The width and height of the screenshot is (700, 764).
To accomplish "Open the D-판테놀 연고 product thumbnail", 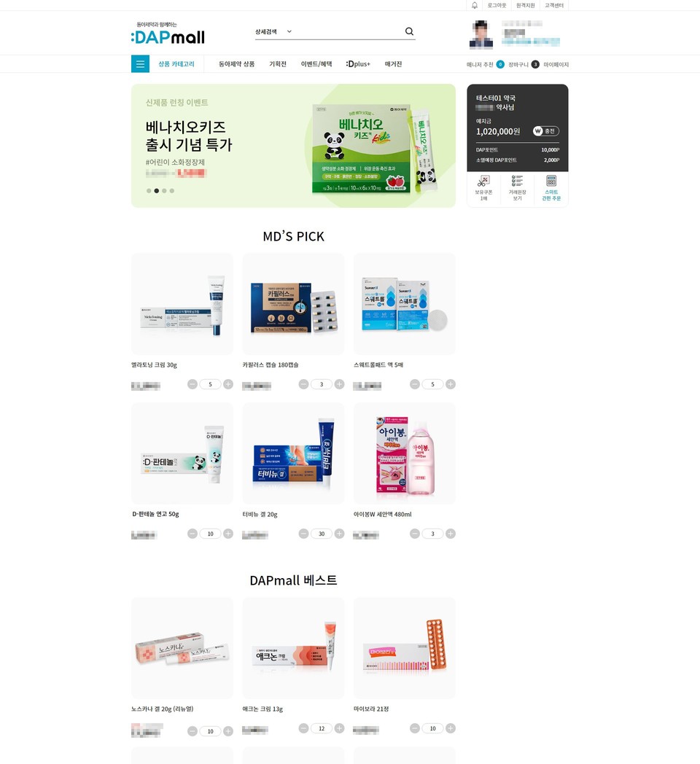I will 182,453.
